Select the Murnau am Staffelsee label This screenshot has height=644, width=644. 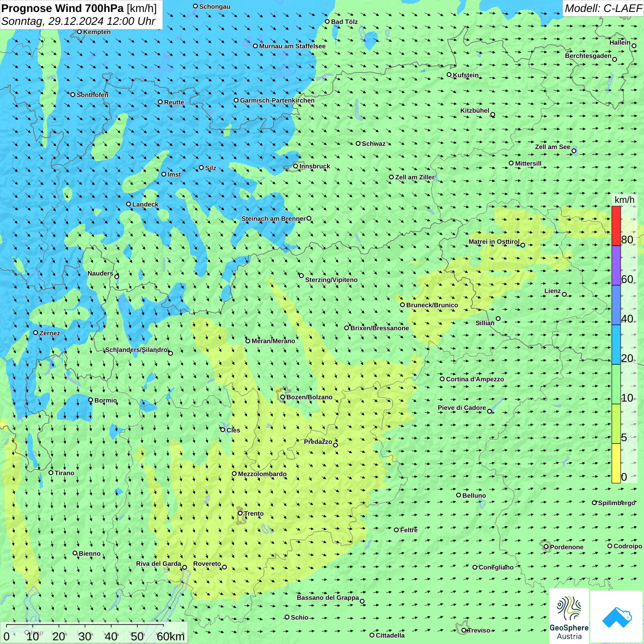pyautogui.click(x=293, y=46)
